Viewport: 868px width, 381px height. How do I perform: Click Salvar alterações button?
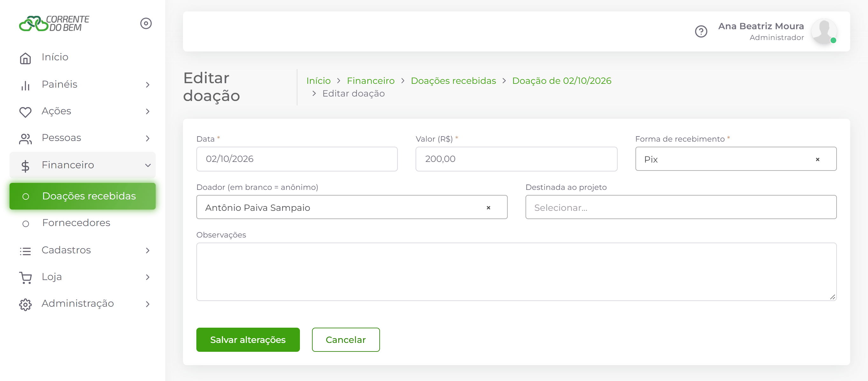click(x=248, y=339)
